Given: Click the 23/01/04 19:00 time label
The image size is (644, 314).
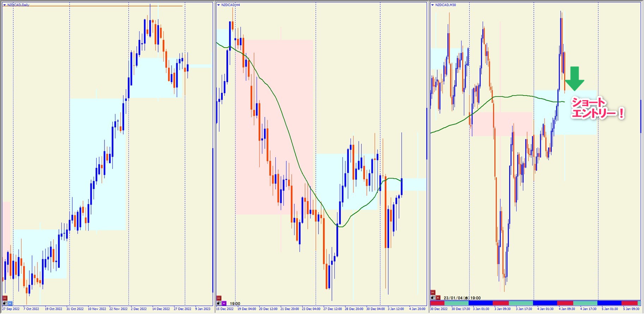Looking at the screenshot, I should pos(462,298).
